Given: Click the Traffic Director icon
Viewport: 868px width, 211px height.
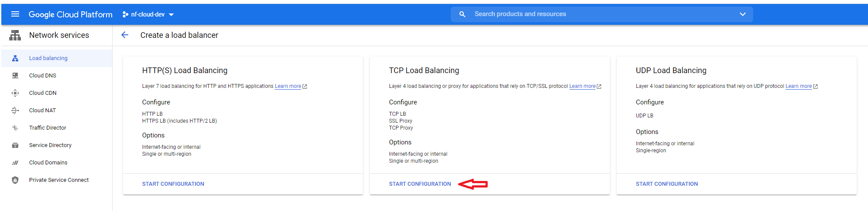Looking at the screenshot, I should point(15,128).
